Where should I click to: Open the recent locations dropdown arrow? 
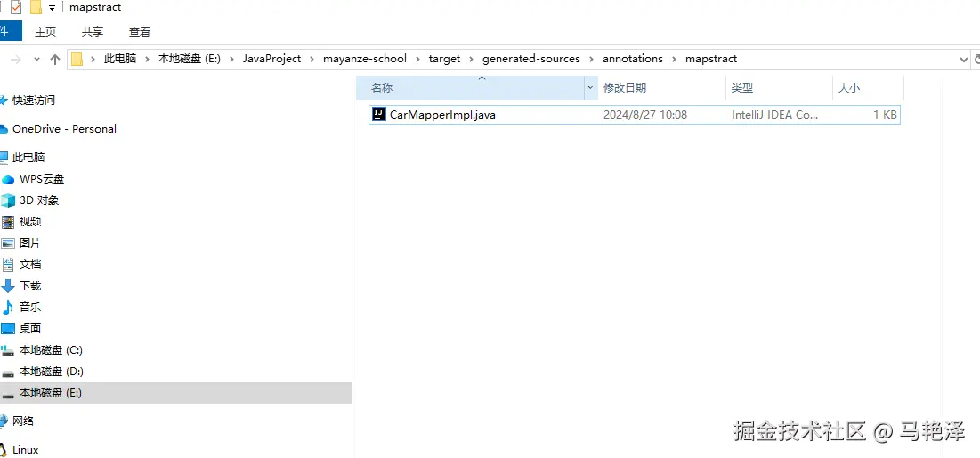[x=36, y=59]
